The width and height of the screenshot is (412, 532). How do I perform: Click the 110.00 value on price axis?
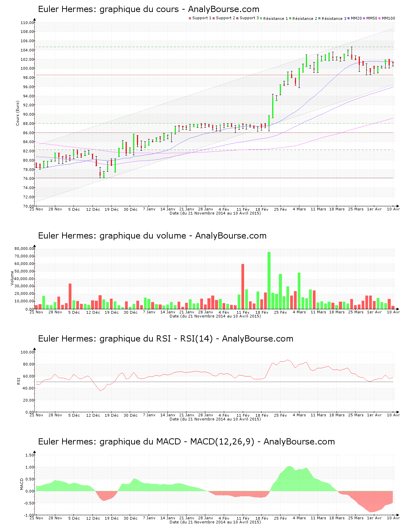tap(27, 23)
